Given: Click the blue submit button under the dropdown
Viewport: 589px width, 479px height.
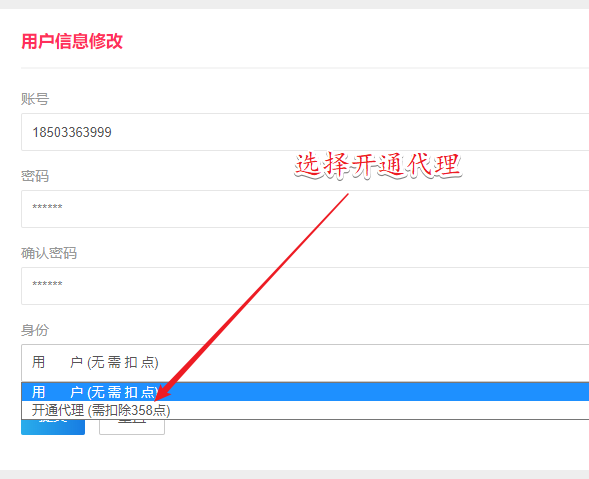Looking at the screenshot, I should click(53, 427).
